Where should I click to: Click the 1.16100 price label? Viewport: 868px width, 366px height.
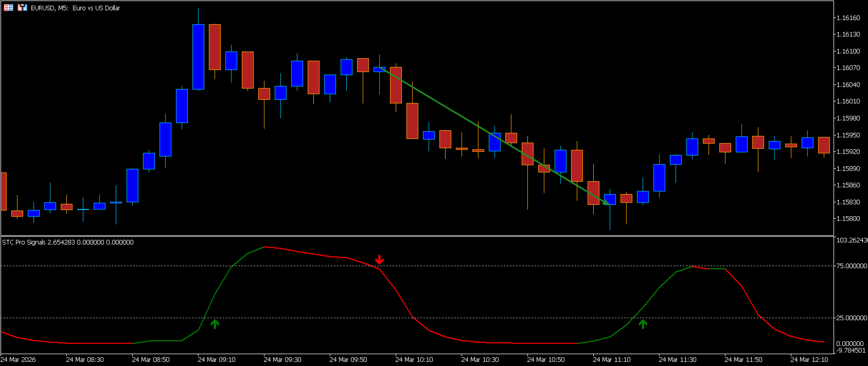(848, 51)
